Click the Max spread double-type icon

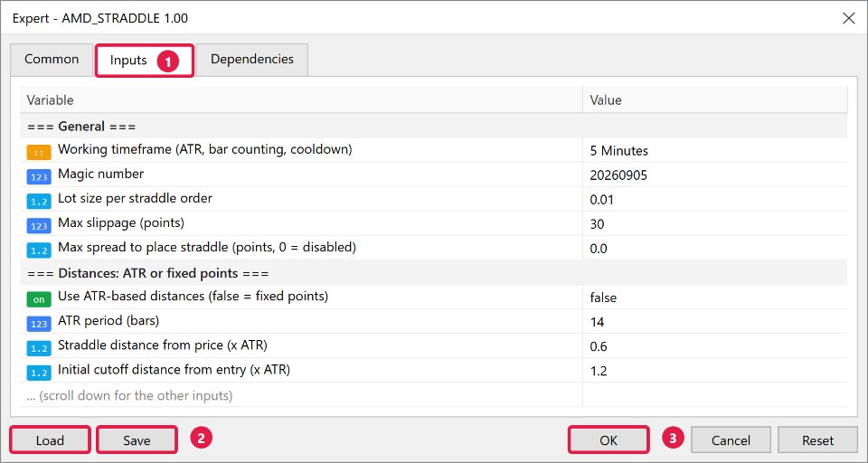[x=39, y=250]
